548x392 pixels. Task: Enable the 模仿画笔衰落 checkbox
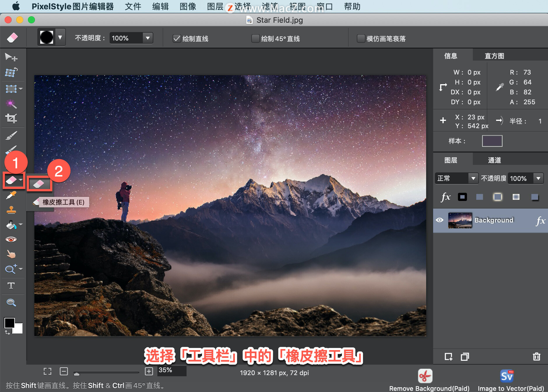point(361,38)
